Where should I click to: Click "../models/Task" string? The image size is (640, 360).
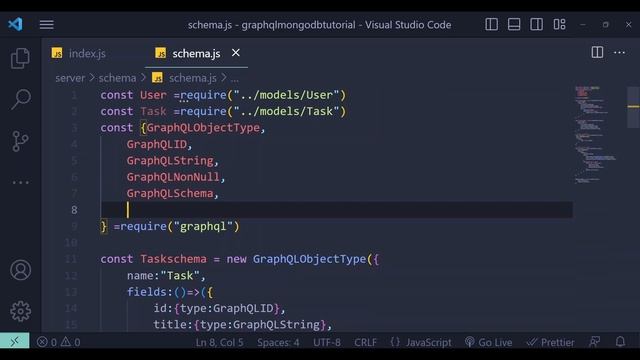coord(287,111)
